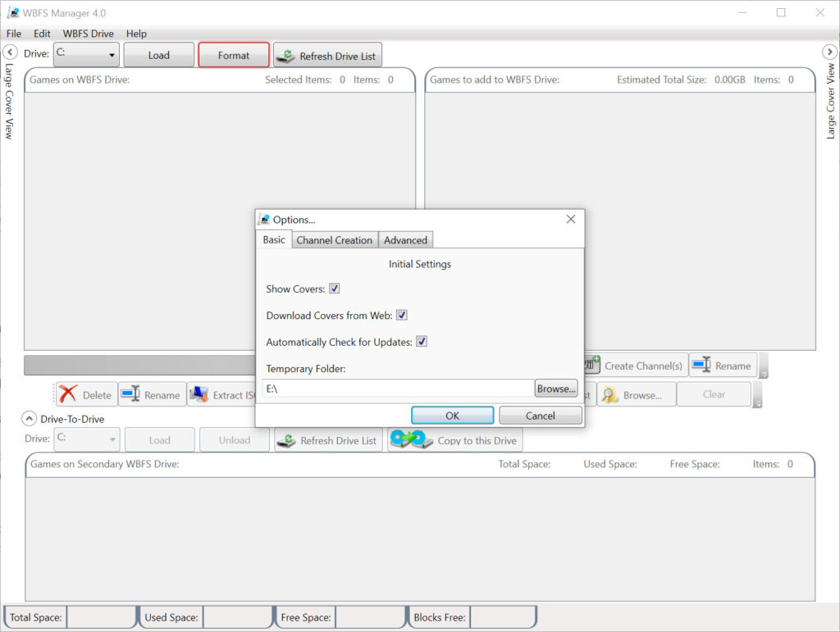Click Refresh Drive List in Drive-To-Drive section
Viewport: 840px width, 632px height.
click(328, 440)
